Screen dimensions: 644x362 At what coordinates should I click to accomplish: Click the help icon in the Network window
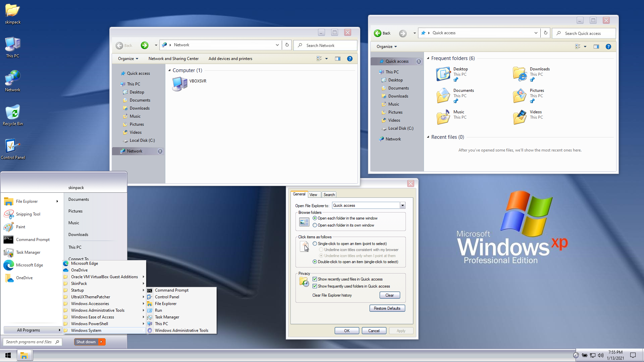point(350,59)
